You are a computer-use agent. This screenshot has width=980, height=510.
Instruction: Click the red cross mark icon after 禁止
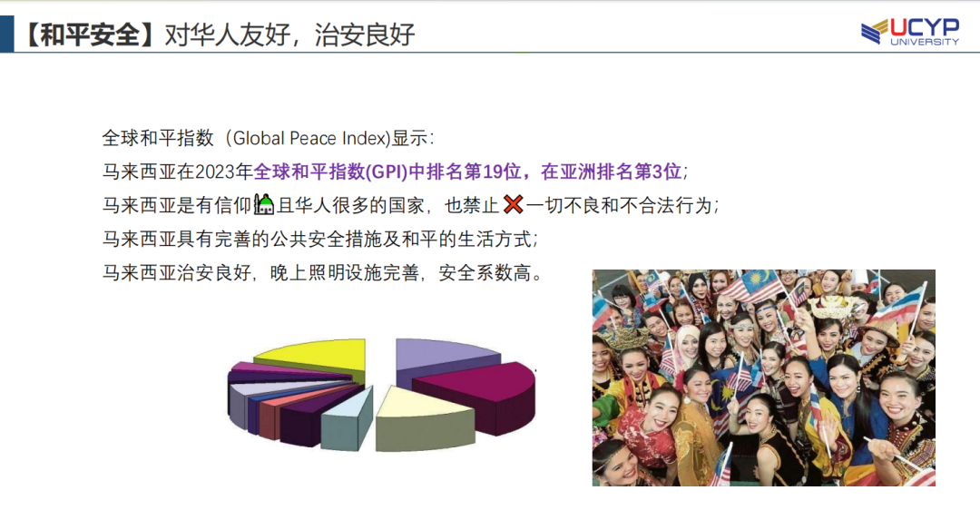513,204
